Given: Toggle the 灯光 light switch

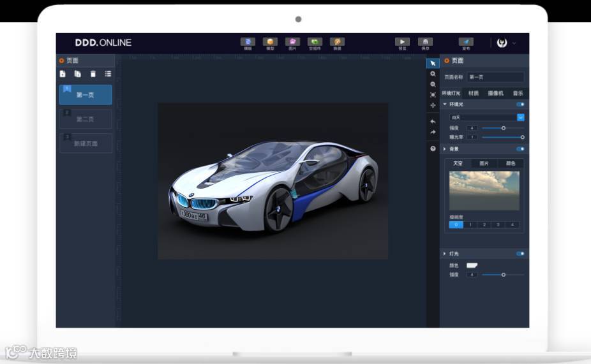Looking at the screenshot, I should (520, 254).
